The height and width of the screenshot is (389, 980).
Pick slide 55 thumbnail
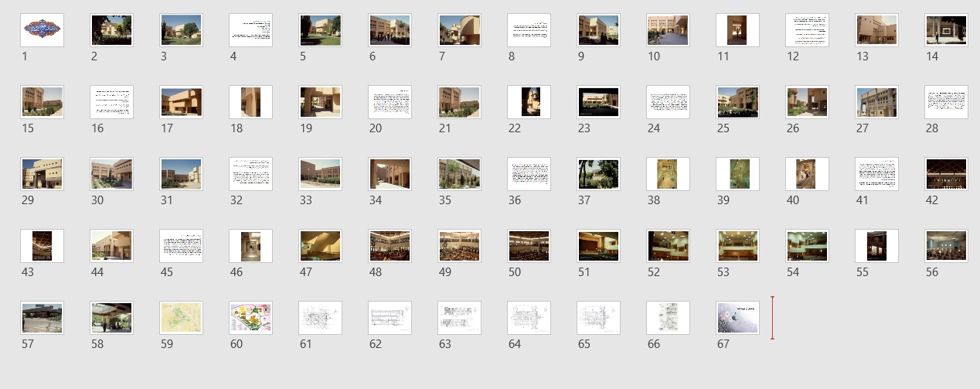coord(876,246)
